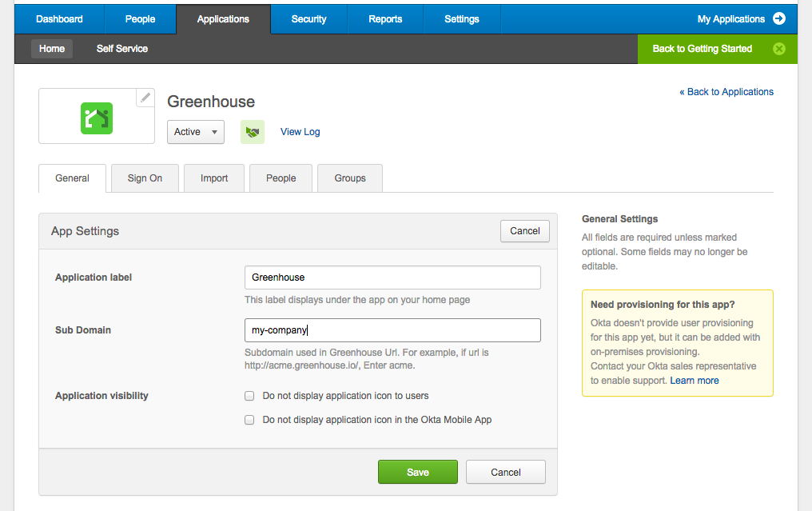Open the Applications top navigation menu
This screenshot has height=511, width=812.
(223, 19)
